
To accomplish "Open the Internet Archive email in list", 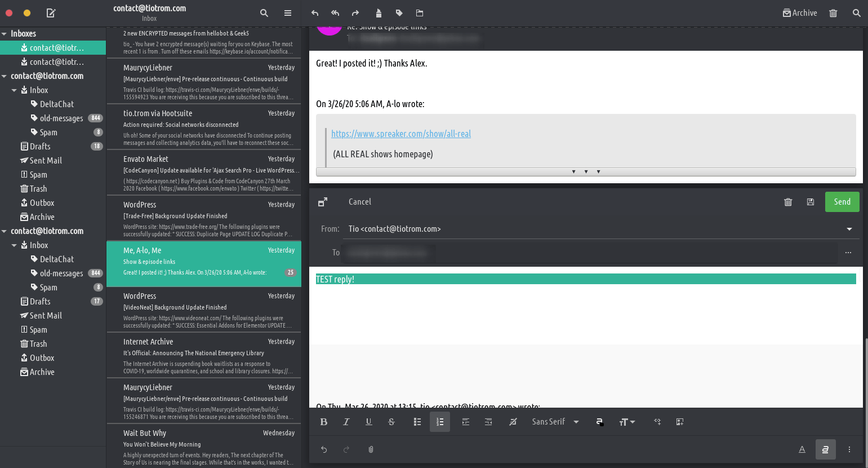I will pos(204,355).
